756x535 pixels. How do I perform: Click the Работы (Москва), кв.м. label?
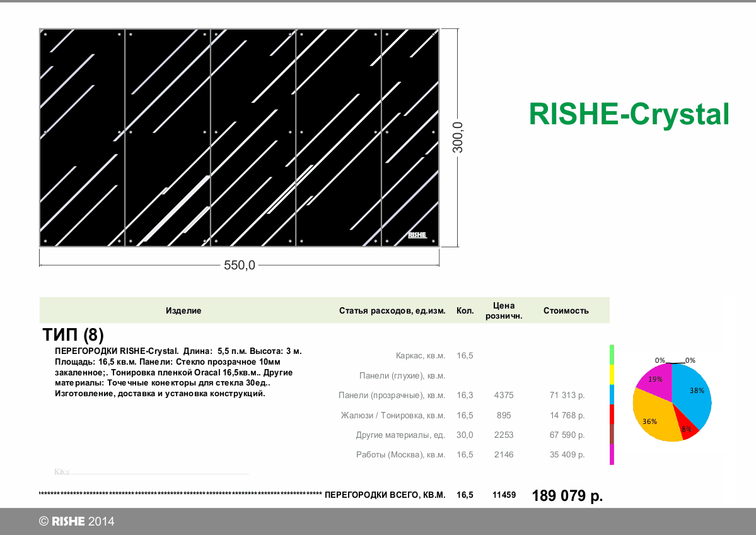[400, 455]
